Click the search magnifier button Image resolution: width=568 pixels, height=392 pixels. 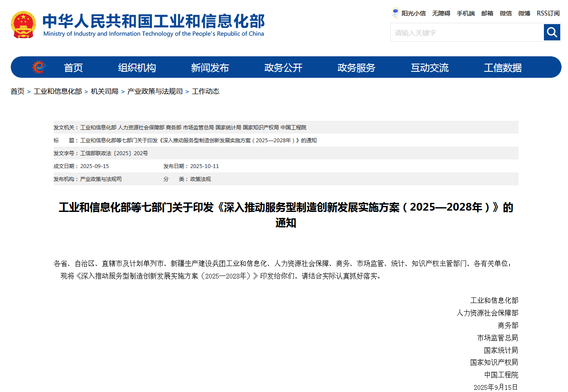click(x=552, y=32)
